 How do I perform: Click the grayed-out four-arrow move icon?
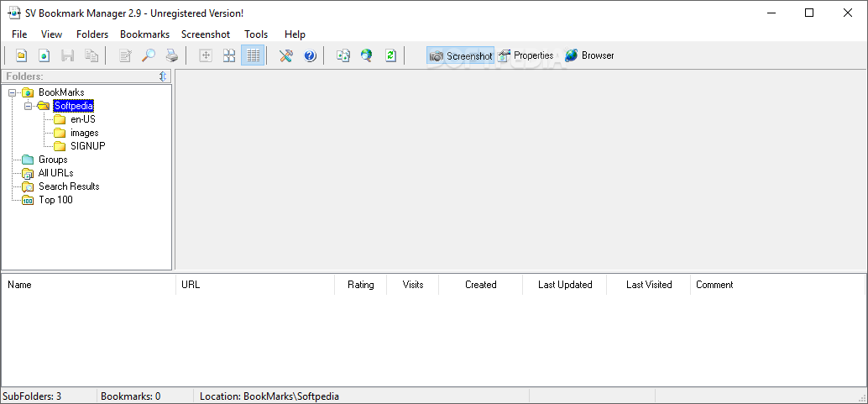206,55
